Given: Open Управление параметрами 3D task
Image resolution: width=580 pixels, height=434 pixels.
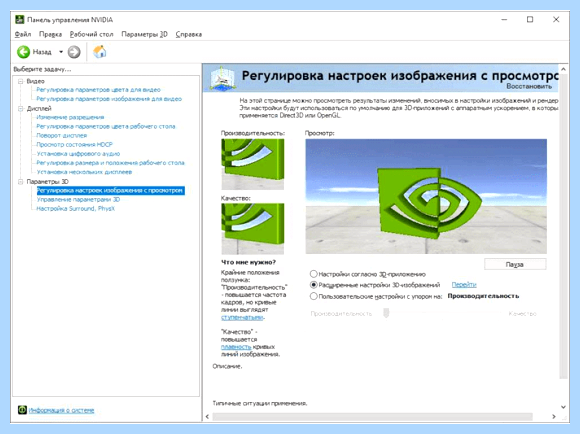Looking at the screenshot, I should [x=78, y=199].
